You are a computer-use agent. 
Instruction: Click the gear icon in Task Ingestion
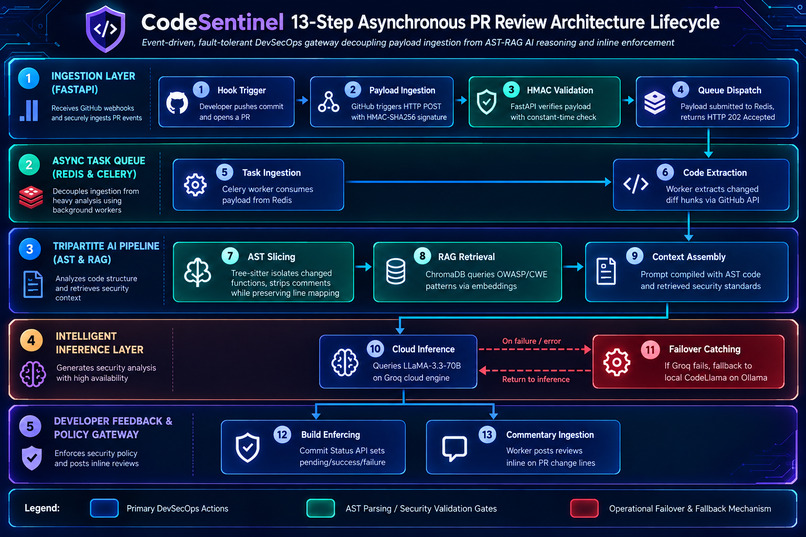[195, 185]
